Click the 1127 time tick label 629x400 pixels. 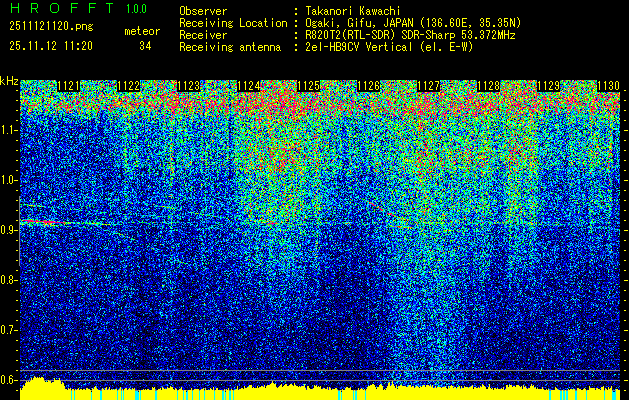(x=429, y=87)
